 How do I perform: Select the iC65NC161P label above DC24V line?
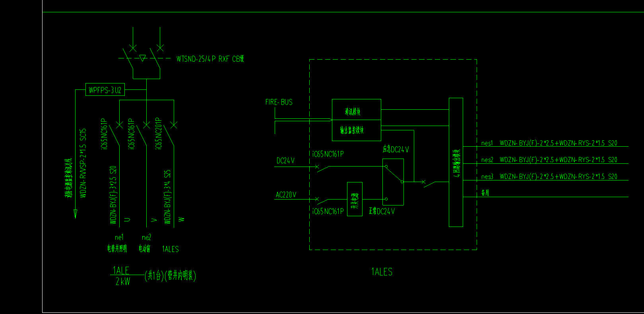tap(328, 154)
